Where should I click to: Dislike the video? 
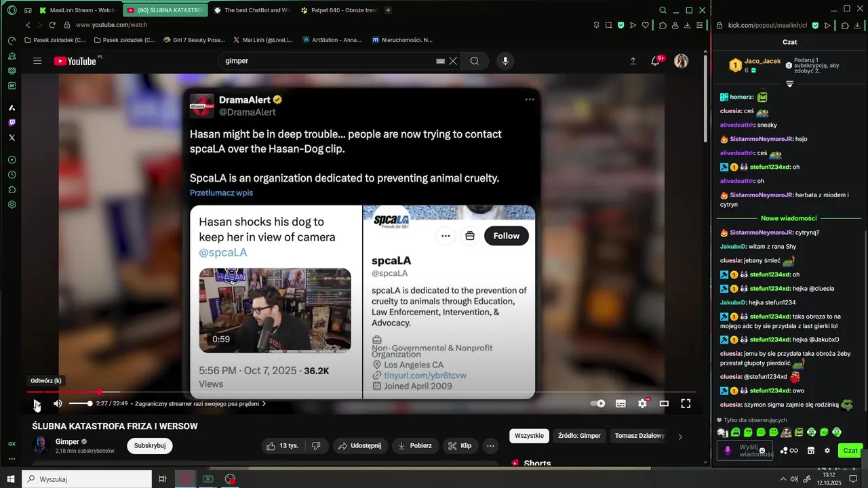coord(315,445)
